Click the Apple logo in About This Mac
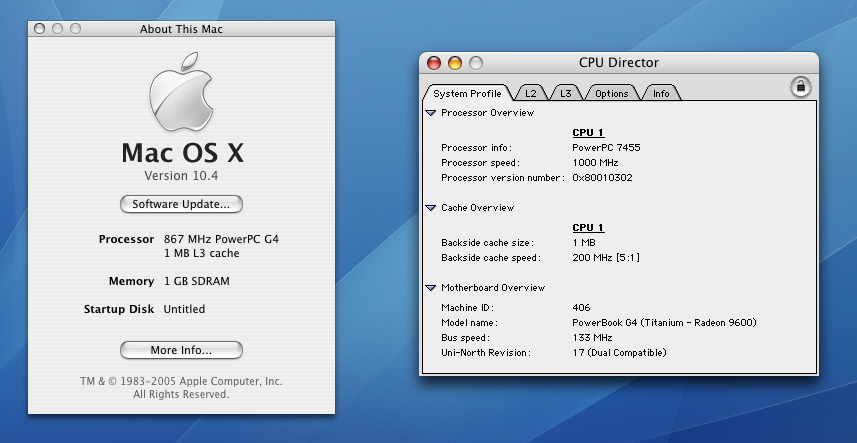Screen dimensions: 857x443 coord(181,92)
